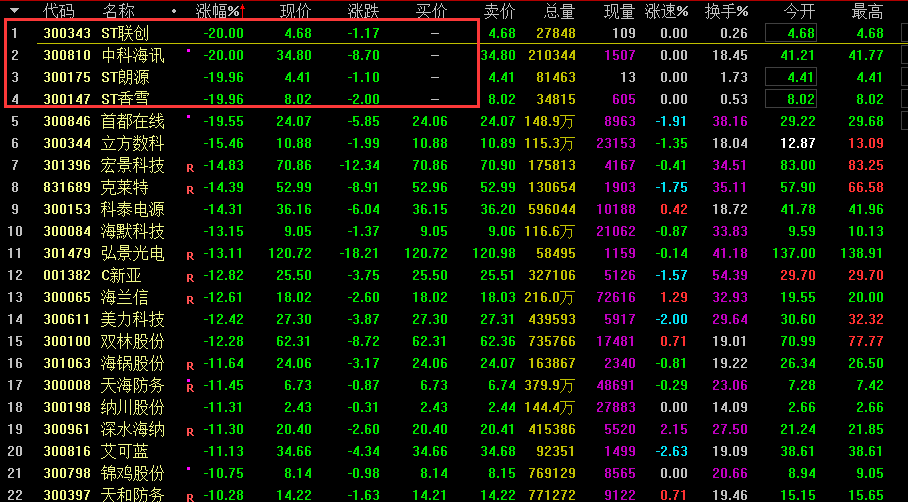Viewport: 908px width, 502px height.
Task: Click the 现价 column header
Action: [x=295, y=11]
